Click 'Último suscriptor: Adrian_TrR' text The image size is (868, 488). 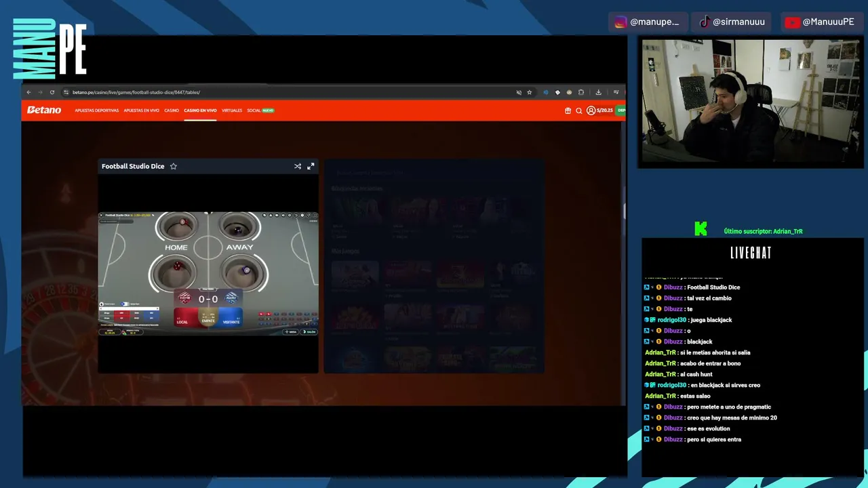[x=764, y=232]
